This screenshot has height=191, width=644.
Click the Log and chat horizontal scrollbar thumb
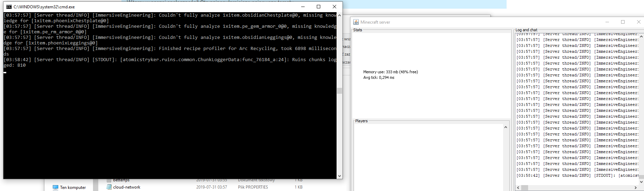(x=525, y=188)
